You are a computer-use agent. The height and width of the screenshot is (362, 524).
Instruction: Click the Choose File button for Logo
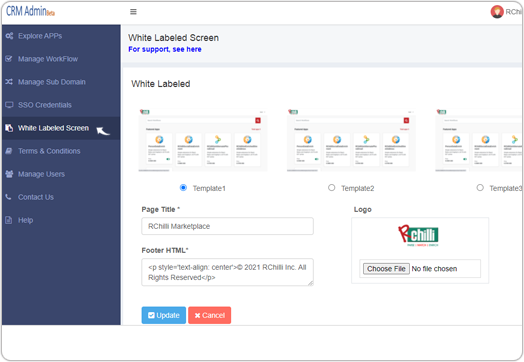click(386, 269)
